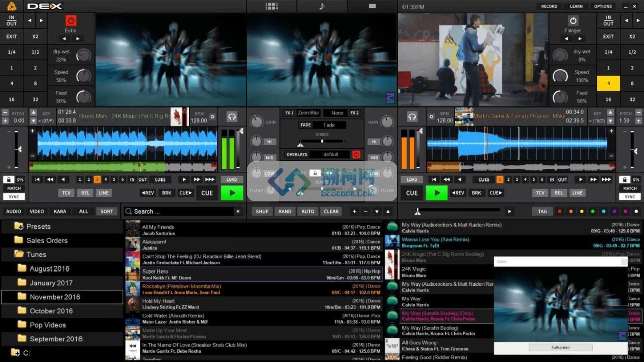The image size is (644, 362).
Task: Click in the Search input field
Action: [x=184, y=211]
